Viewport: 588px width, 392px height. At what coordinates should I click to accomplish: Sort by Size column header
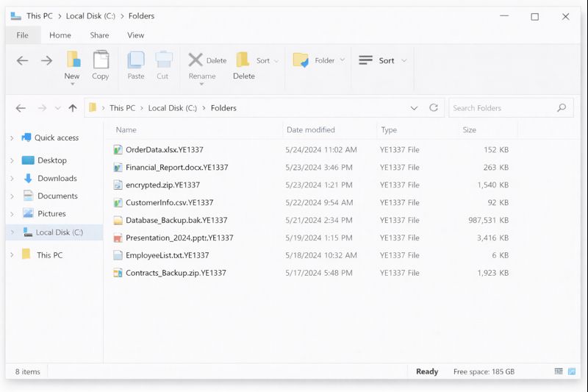[x=469, y=129]
